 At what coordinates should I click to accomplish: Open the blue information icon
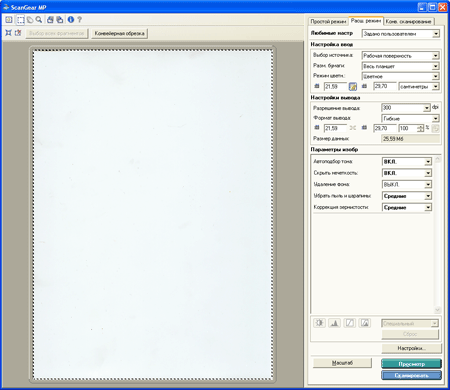(x=71, y=20)
